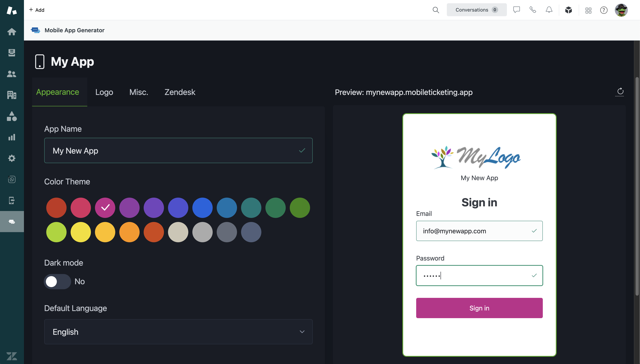640x364 pixels.
Task: Open the Home icon in sidebar
Action: click(x=12, y=32)
